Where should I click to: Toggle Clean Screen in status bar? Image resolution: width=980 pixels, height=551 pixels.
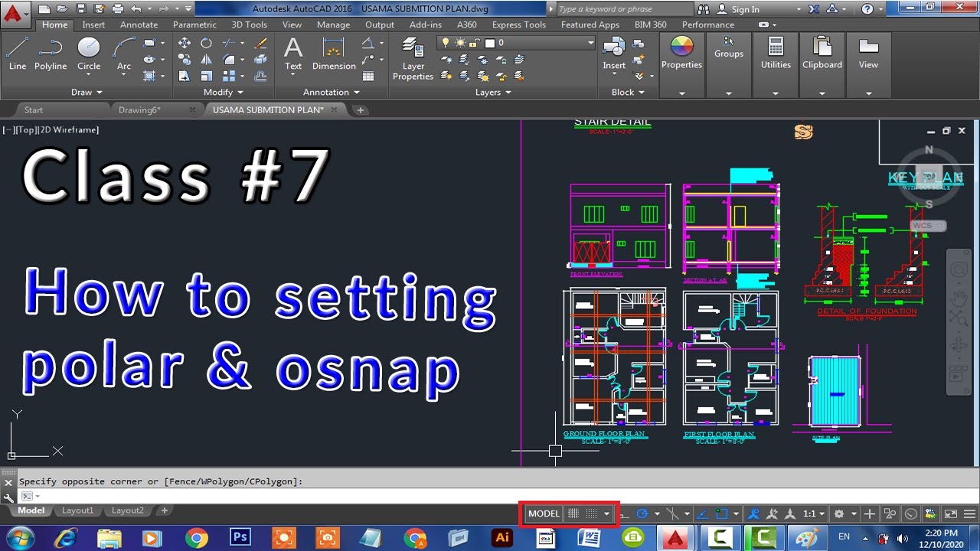pyautogui.click(x=950, y=514)
